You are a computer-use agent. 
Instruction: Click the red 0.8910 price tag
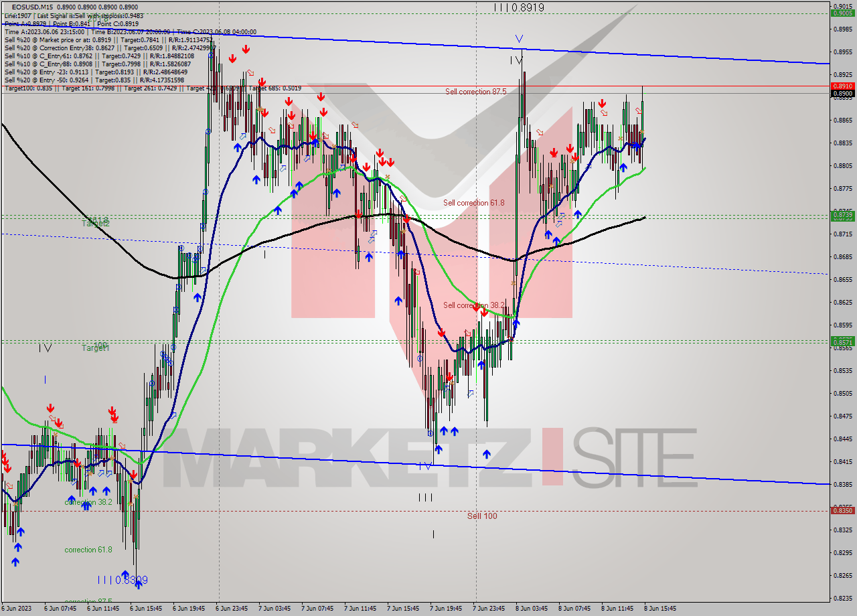click(842, 86)
